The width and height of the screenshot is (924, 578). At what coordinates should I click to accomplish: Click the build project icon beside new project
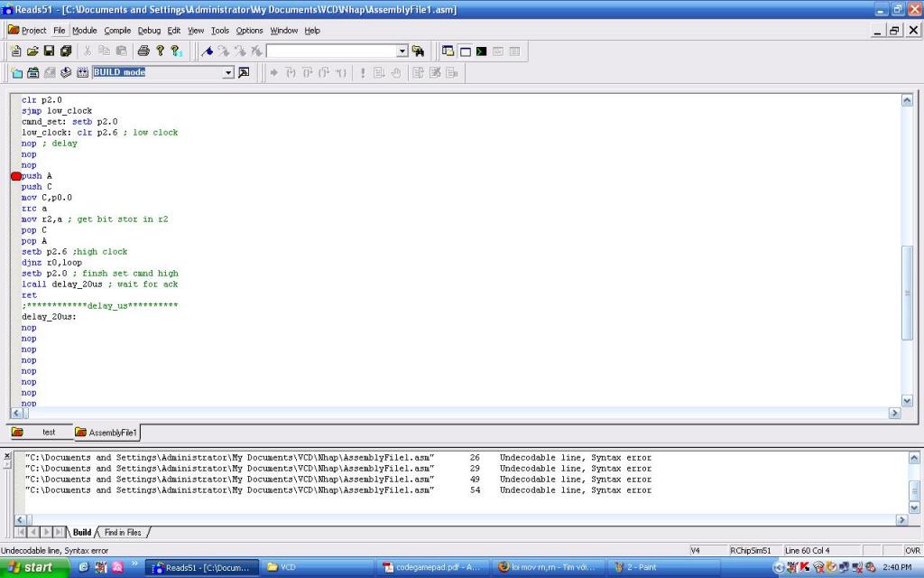pos(33,72)
